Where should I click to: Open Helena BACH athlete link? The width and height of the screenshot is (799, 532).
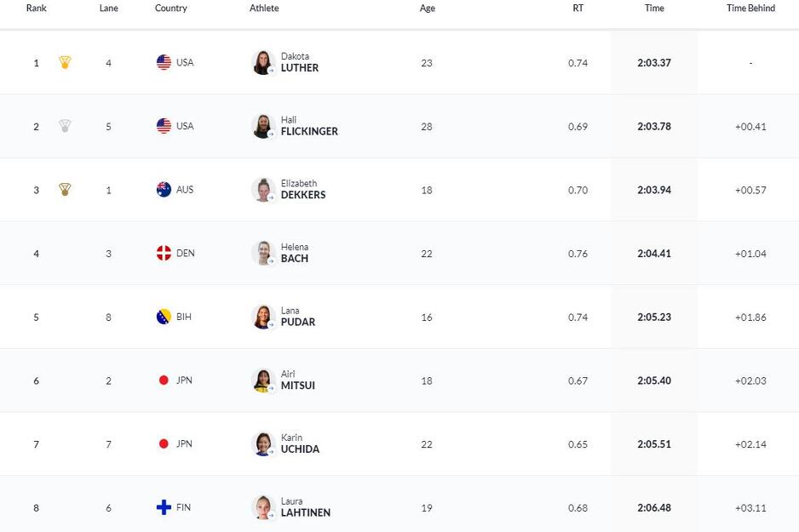[295, 253]
